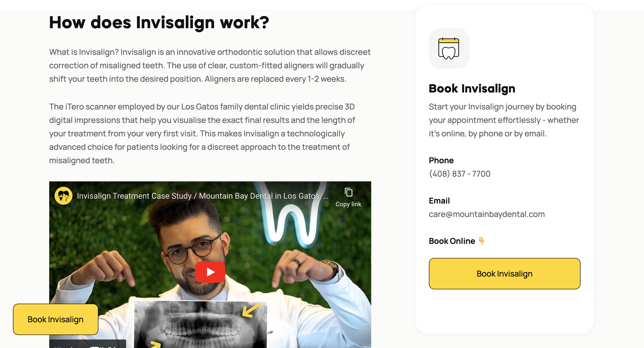Click the floating Book Invisalign button
Viewport: 644px width, 348px height.
55,320
